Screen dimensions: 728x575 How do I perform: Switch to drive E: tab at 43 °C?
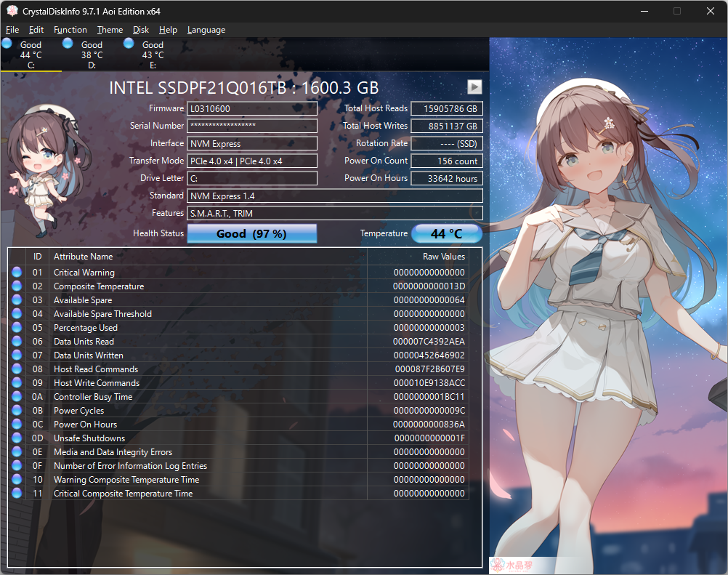(x=153, y=55)
